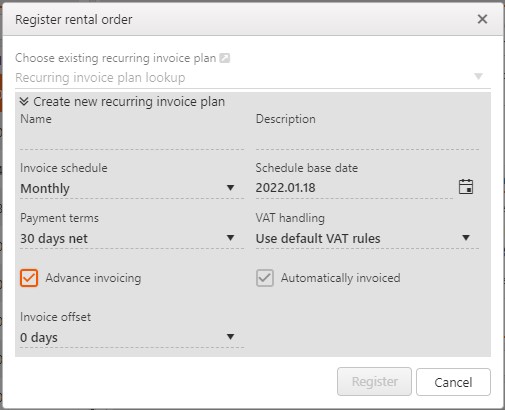Open the Invoice schedule Monthly dropdown
Viewport: 505px width, 410px height.
132,188
